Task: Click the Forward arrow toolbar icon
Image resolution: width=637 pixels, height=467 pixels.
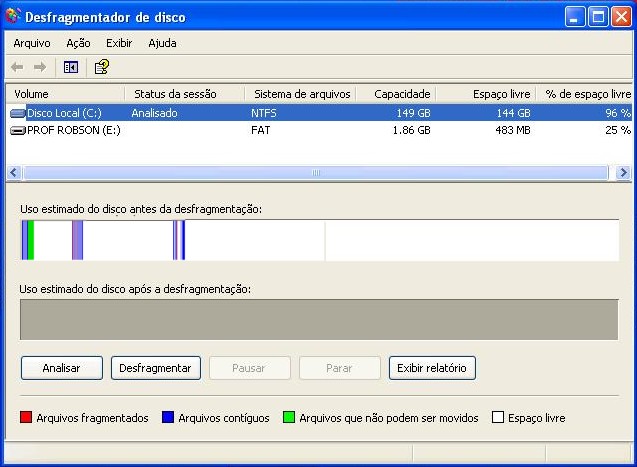Action: (40, 67)
